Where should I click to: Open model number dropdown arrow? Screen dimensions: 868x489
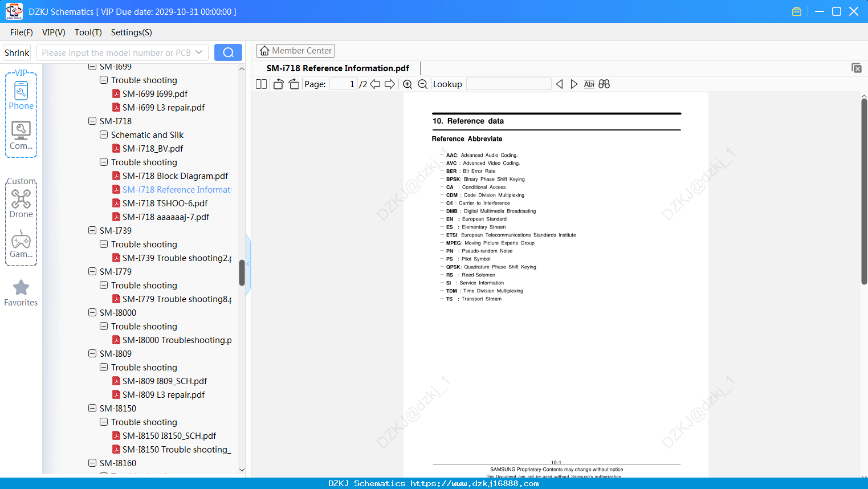(199, 52)
